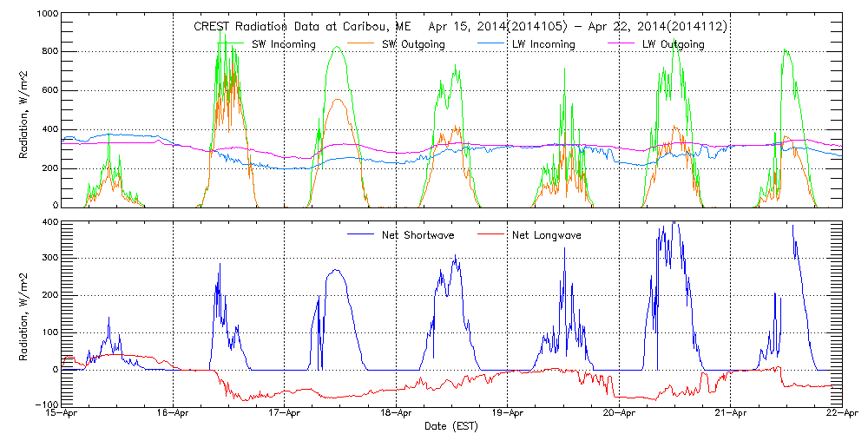Select the 15-Apr date tick label

tap(62, 414)
